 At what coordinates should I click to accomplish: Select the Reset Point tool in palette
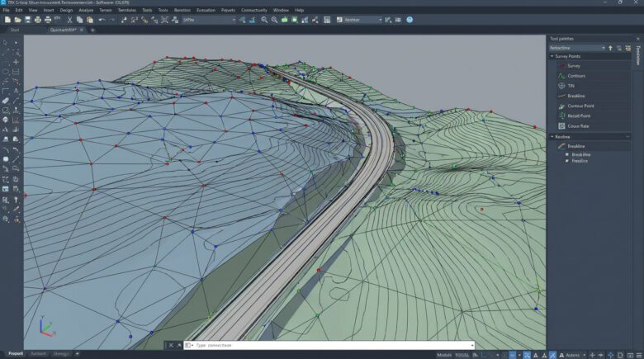[593, 116]
